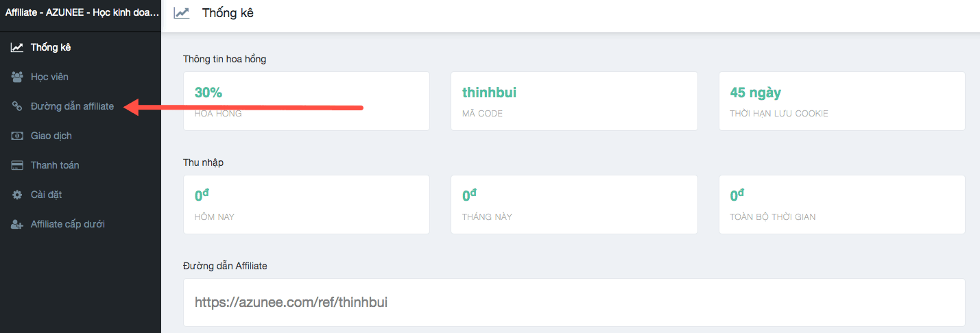Click the money icon for Giao dịch

tap(17, 136)
